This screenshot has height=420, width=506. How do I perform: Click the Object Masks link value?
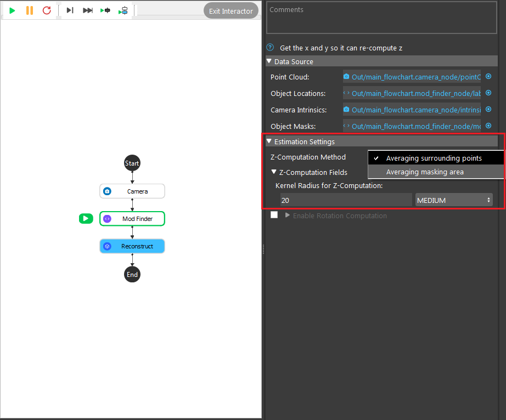pyautogui.click(x=416, y=126)
